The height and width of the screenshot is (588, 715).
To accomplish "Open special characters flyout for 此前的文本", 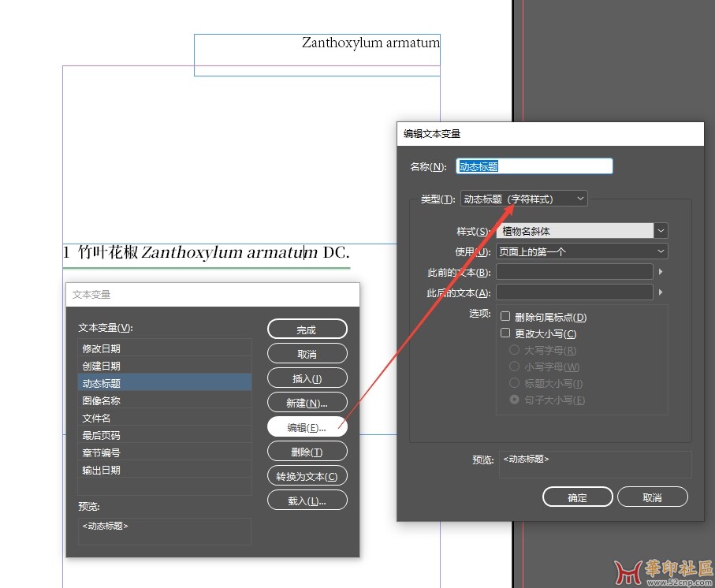I will [661, 272].
